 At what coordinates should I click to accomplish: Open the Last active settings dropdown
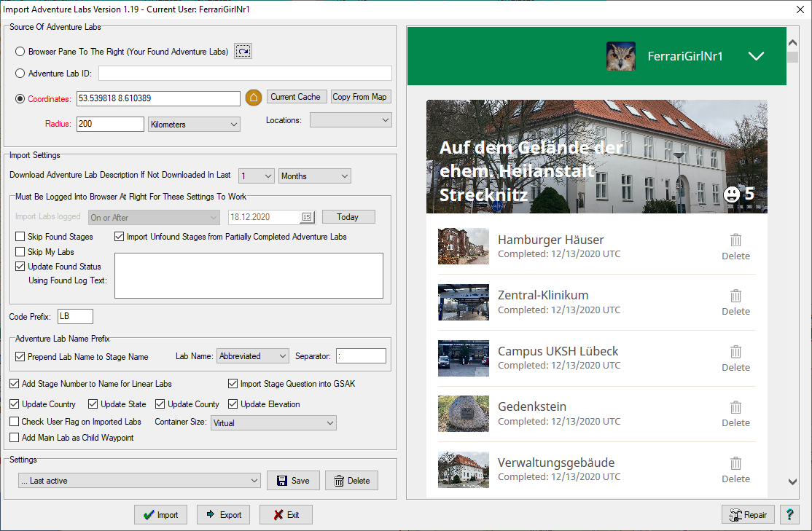[x=139, y=480]
